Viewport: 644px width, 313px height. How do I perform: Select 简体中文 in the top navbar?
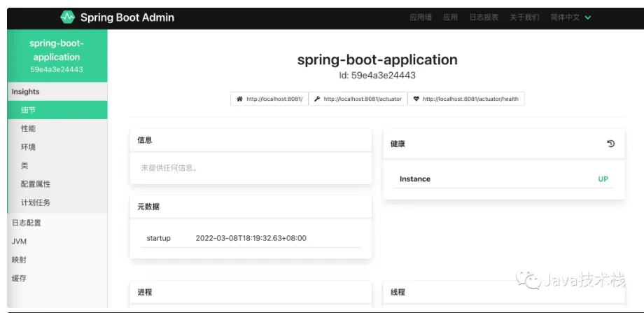pyautogui.click(x=565, y=18)
